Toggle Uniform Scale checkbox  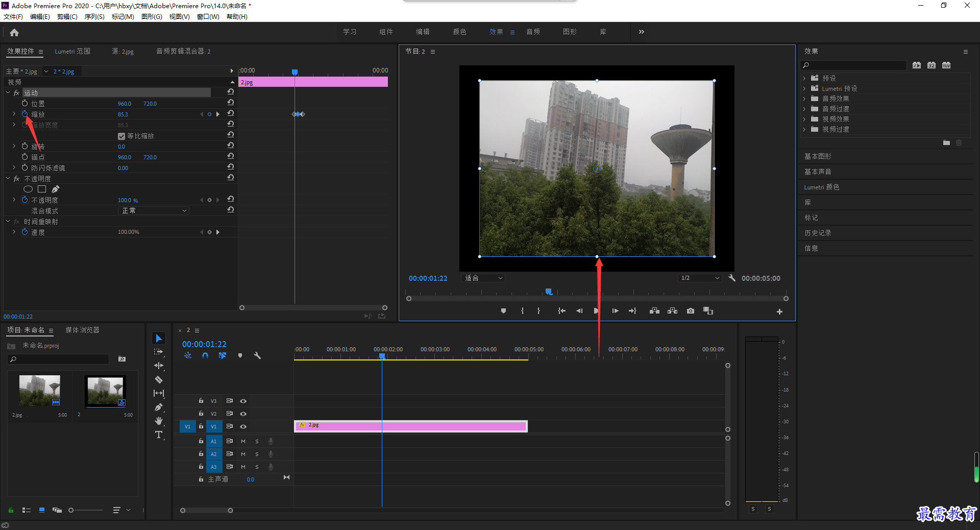tap(121, 136)
